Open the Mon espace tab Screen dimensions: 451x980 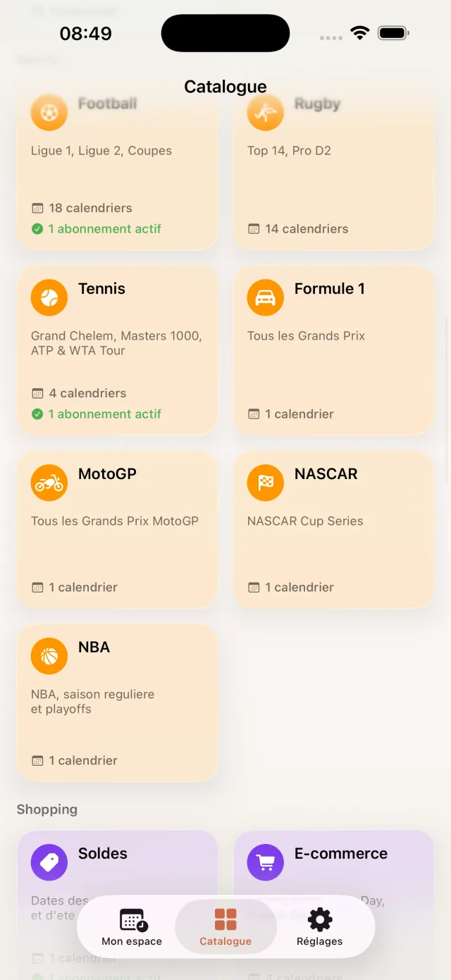(132, 926)
